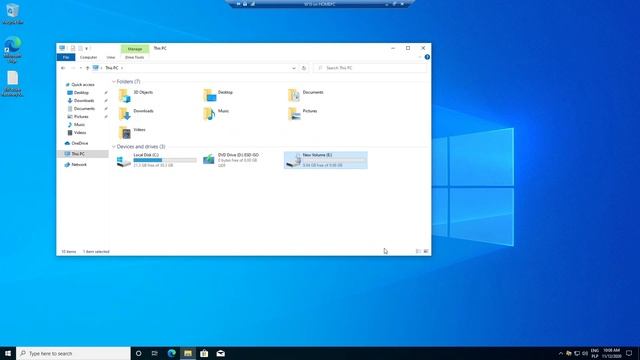Open the Quick Access Toolbar customize dropdown
This screenshot has height=360, width=640.
[87, 49]
